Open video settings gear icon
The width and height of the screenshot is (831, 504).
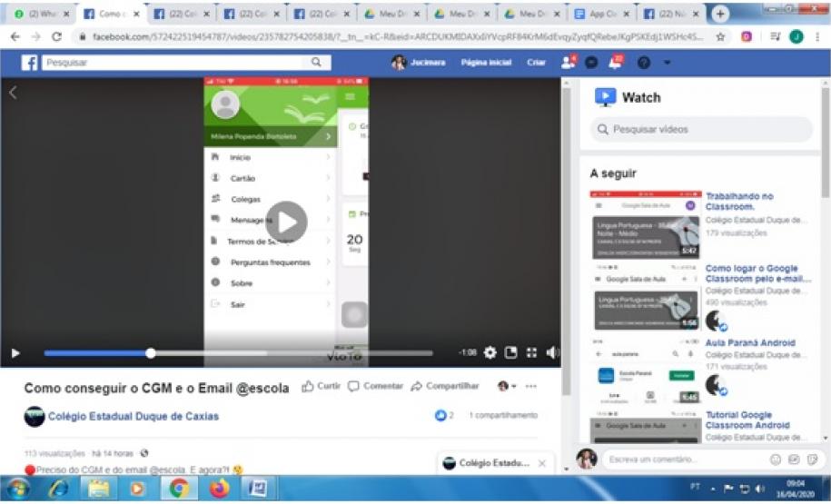(x=490, y=352)
